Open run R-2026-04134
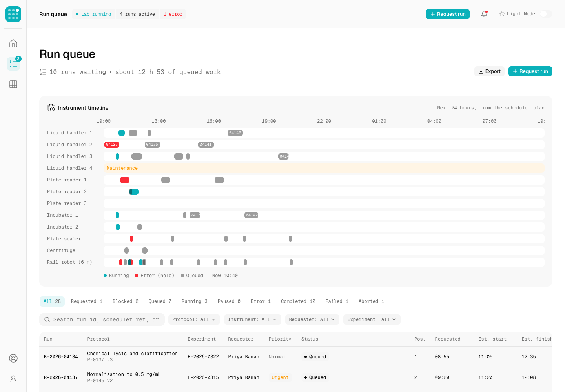565x392 pixels. [x=61, y=357]
